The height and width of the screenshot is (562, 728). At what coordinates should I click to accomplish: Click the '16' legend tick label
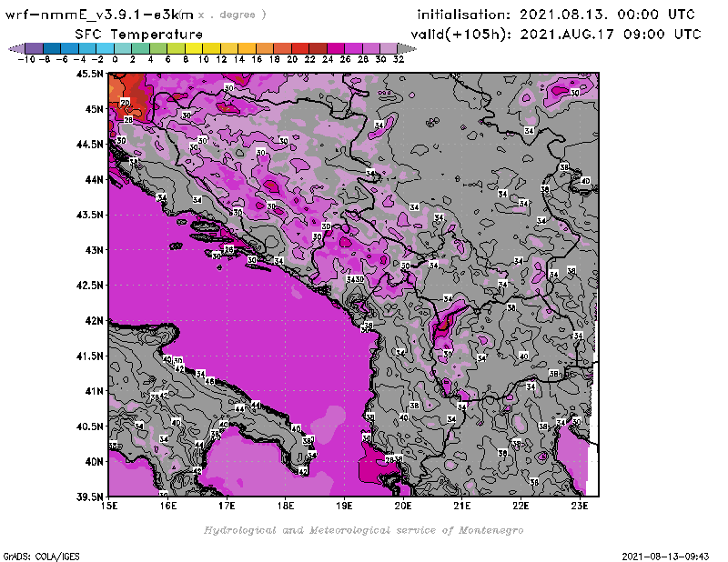(257, 59)
